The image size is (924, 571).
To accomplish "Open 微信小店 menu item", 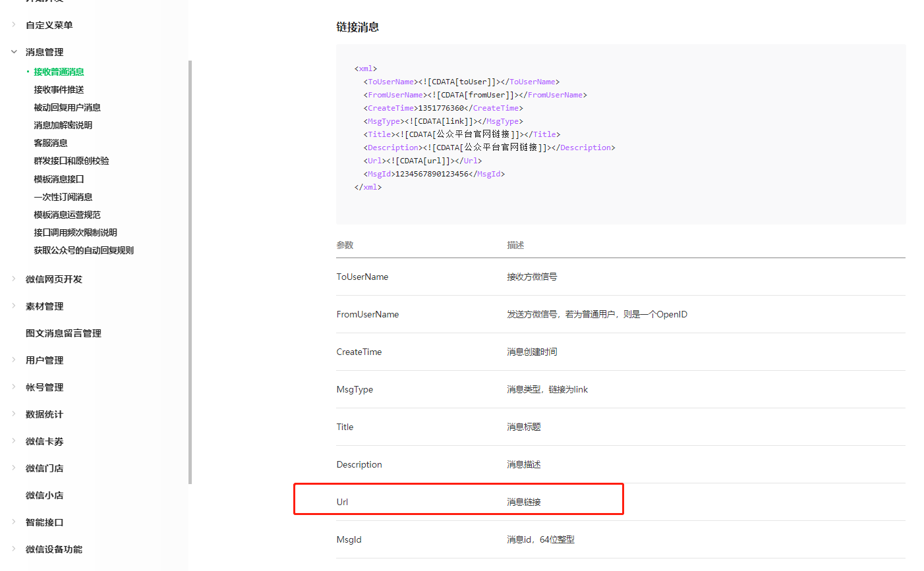I will tap(45, 495).
